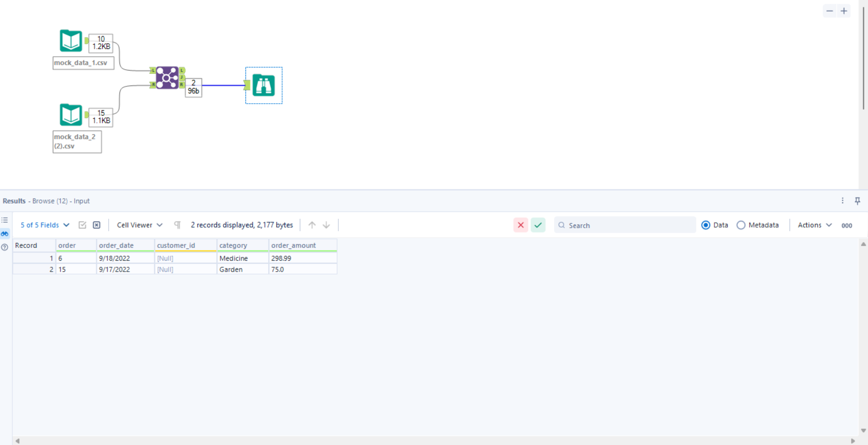Select the 9/18/2022 order date cell
868x445 pixels.
point(125,258)
